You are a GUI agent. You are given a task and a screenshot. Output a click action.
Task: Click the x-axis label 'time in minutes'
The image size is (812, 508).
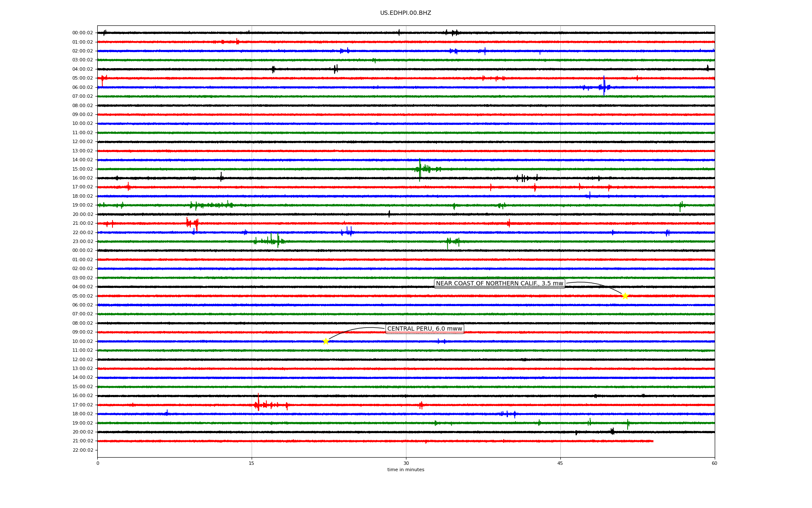(x=406, y=469)
